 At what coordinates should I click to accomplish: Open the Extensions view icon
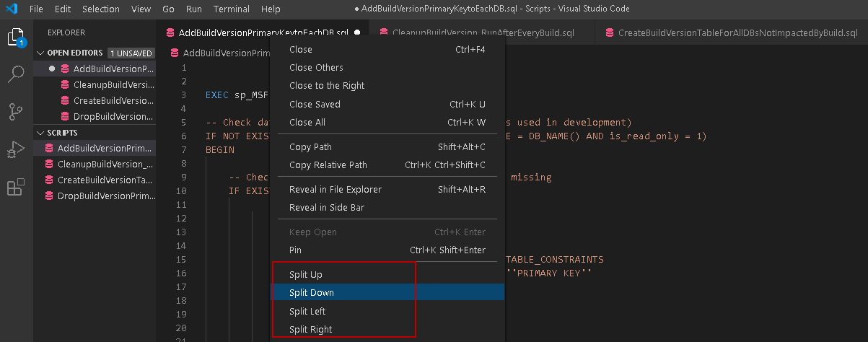click(16, 188)
